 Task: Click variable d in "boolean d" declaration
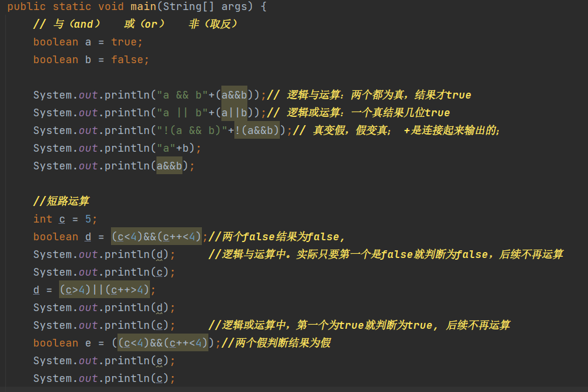pos(88,237)
